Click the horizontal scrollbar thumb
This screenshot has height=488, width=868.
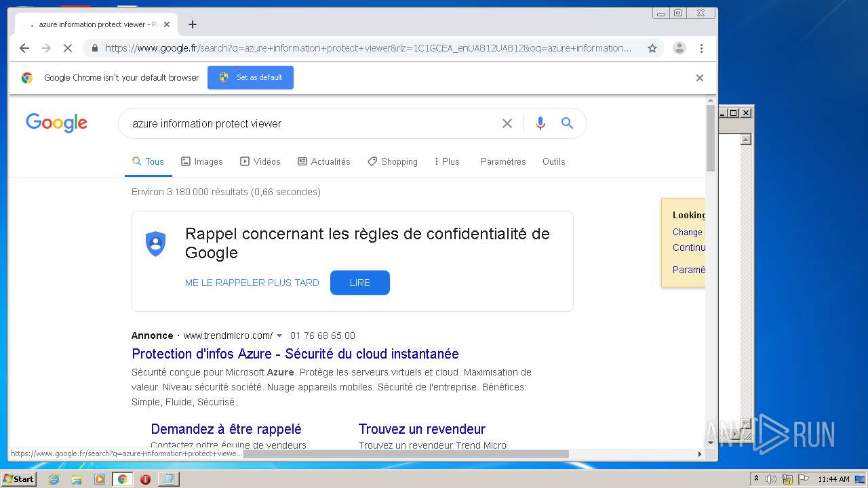(x=406, y=454)
